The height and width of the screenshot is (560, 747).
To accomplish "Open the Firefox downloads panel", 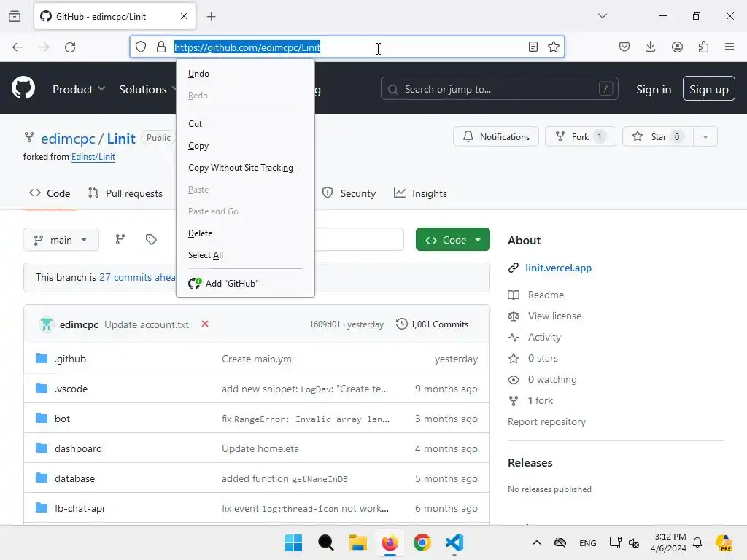I will coord(650,47).
